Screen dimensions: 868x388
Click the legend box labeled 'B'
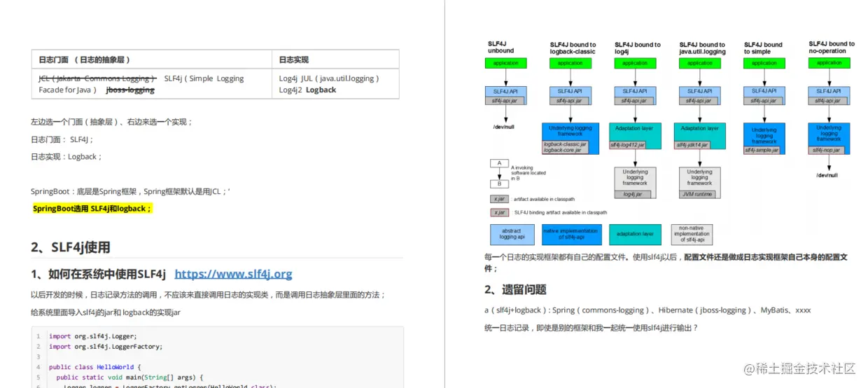pyautogui.click(x=499, y=184)
